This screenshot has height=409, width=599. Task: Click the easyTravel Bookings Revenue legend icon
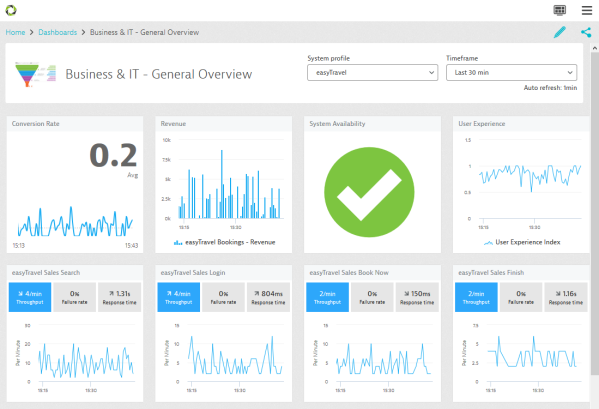[x=178, y=242]
